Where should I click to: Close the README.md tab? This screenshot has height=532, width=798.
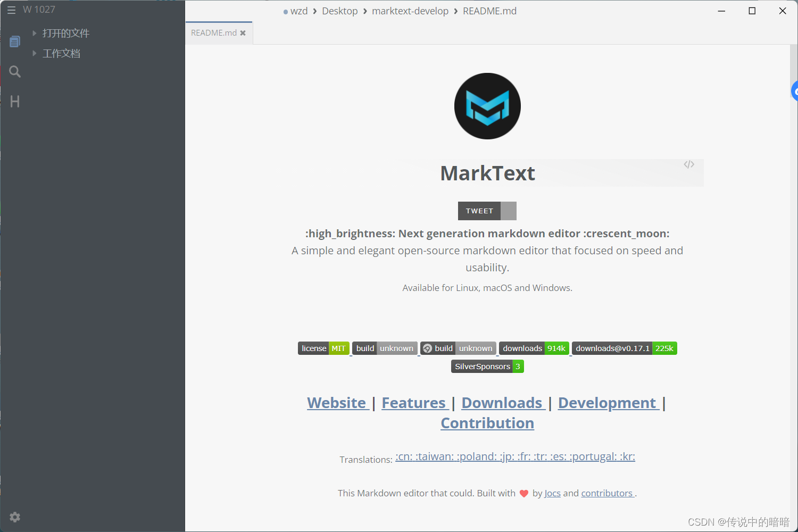pyautogui.click(x=244, y=32)
